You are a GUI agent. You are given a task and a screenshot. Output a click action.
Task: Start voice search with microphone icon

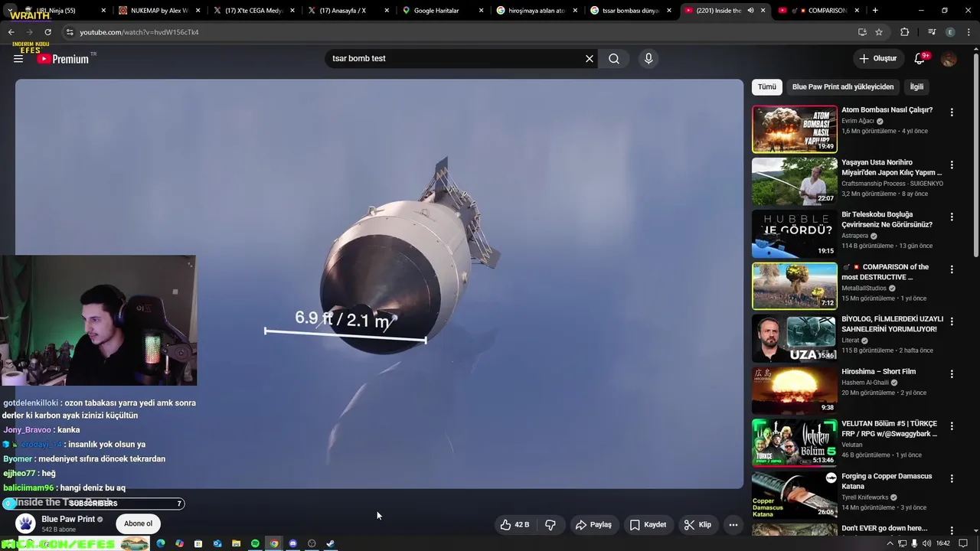click(x=648, y=58)
